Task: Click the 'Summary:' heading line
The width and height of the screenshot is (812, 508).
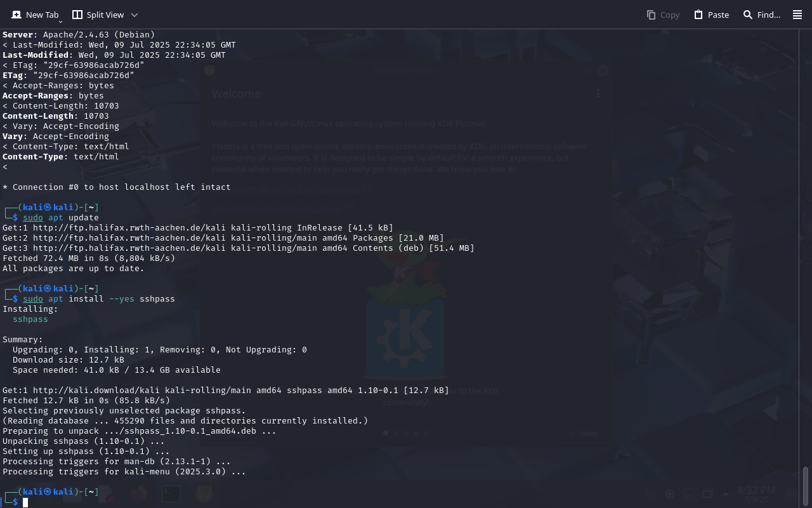Action: [x=23, y=340]
